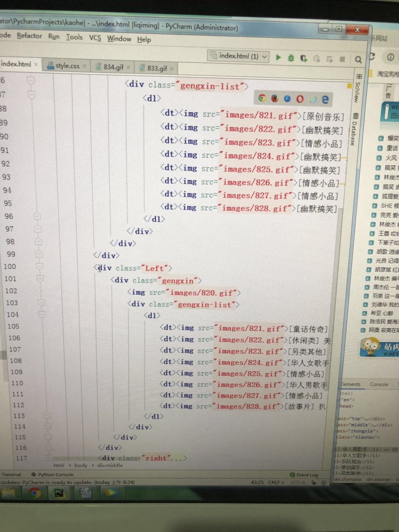Switch to the 833.gif tab
The height and width of the screenshot is (532, 399).
[x=157, y=68]
